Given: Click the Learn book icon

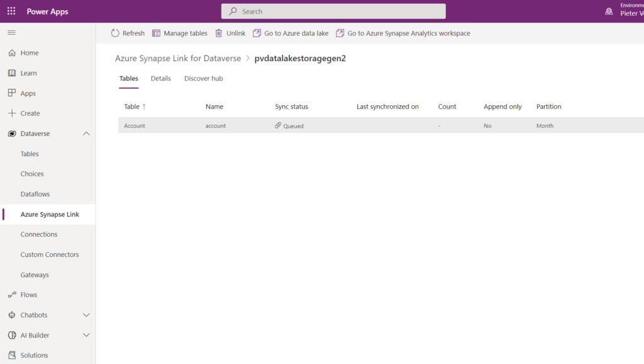Looking at the screenshot, I should (x=12, y=73).
